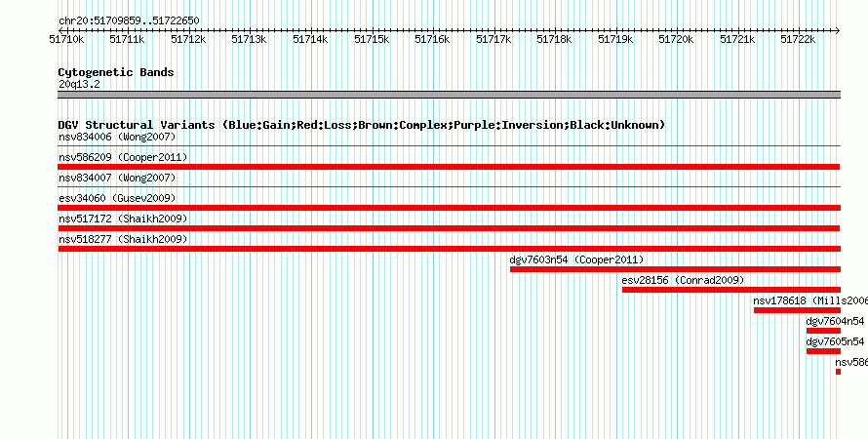Screen dimensions: 868x439
Task: Click the nsv518277 (Shaikh2009) variant label
Action: pos(123,240)
